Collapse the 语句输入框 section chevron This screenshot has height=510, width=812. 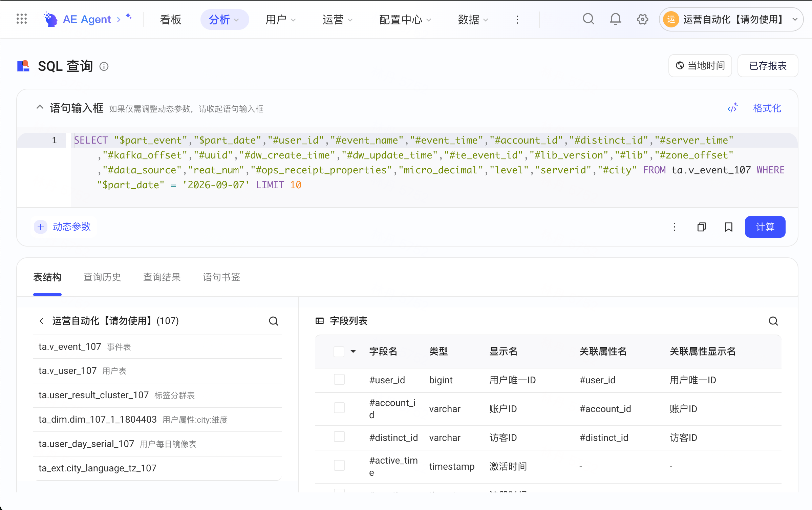tap(40, 107)
